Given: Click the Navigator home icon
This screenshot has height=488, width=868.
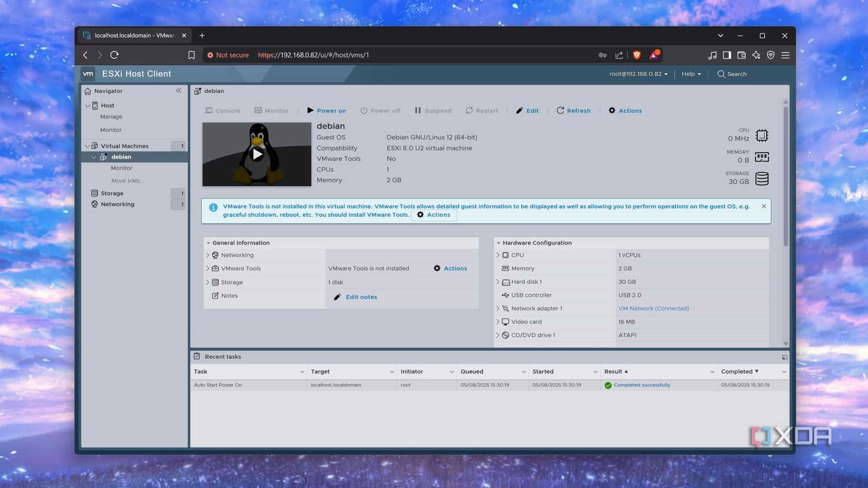Looking at the screenshot, I should click(x=88, y=91).
